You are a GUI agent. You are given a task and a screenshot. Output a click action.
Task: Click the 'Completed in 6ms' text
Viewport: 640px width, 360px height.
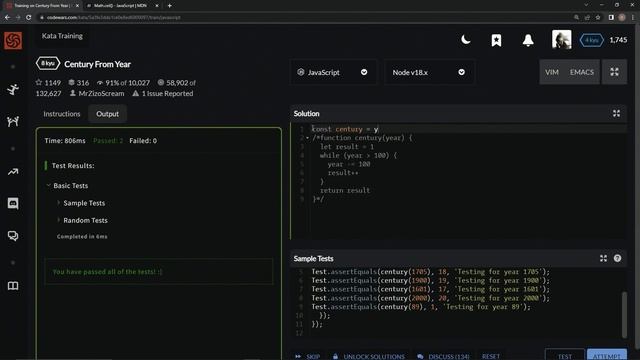coord(82,236)
